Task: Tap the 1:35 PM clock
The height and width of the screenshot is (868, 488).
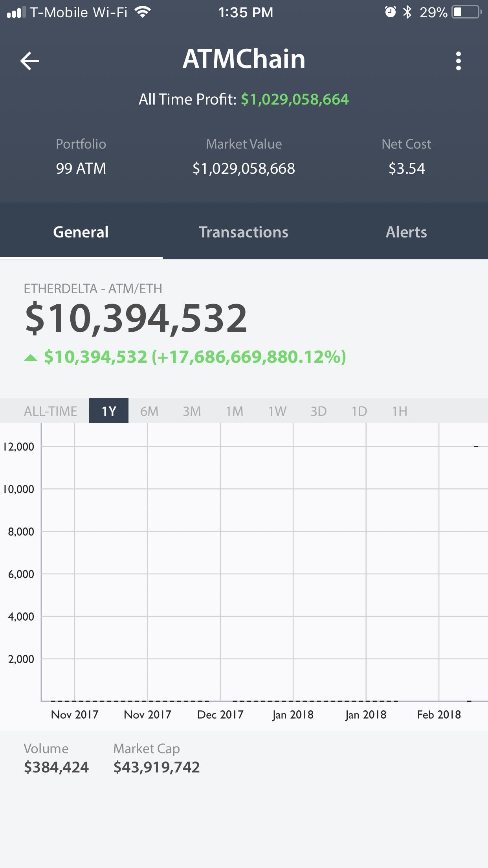Action: click(246, 12)
